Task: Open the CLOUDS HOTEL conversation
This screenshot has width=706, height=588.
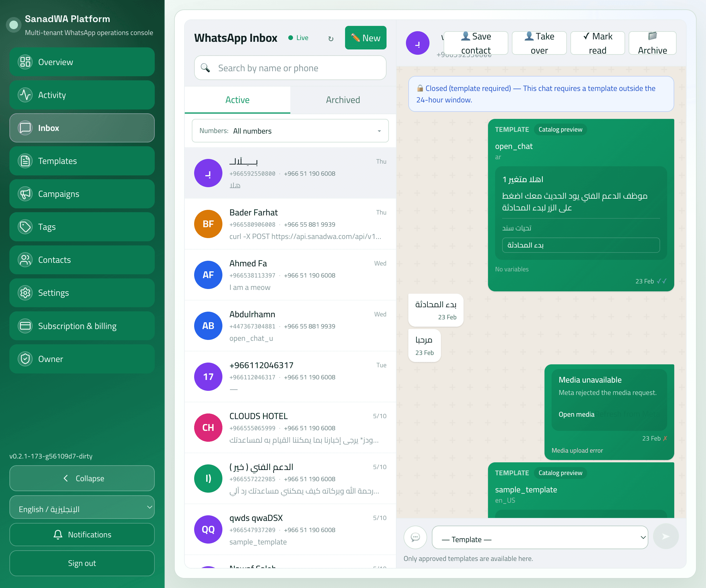Action: coord(290,428)
